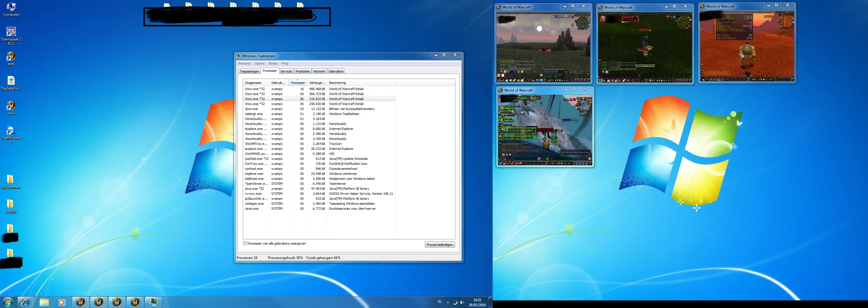
Task: Tick 'Processen van alle gebruikers weergeven' checkbox
Action: 245,243
